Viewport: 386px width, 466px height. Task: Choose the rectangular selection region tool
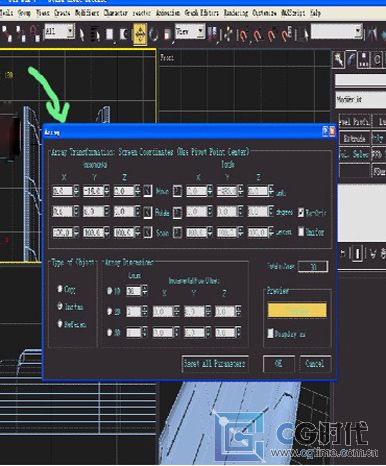(x=109, y=34)
